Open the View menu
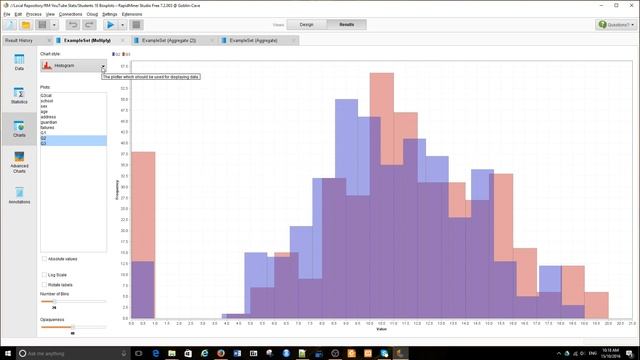 pyautogui.click(x=50, y=14)
